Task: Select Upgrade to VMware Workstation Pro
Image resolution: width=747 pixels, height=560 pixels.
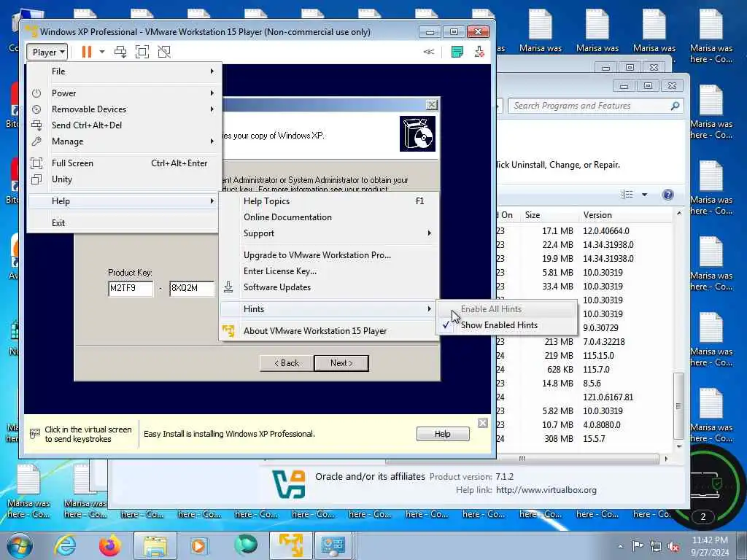Action: (329, 255)
